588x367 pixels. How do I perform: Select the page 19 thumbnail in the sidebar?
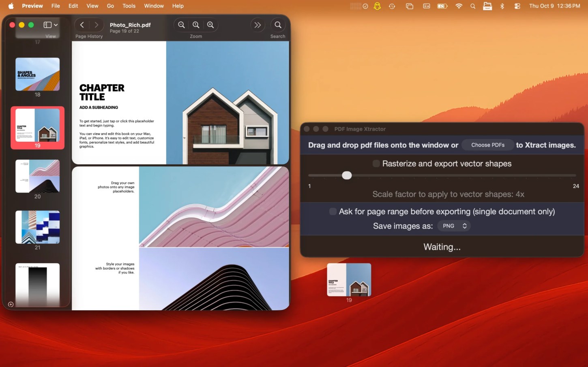(38, 125)
